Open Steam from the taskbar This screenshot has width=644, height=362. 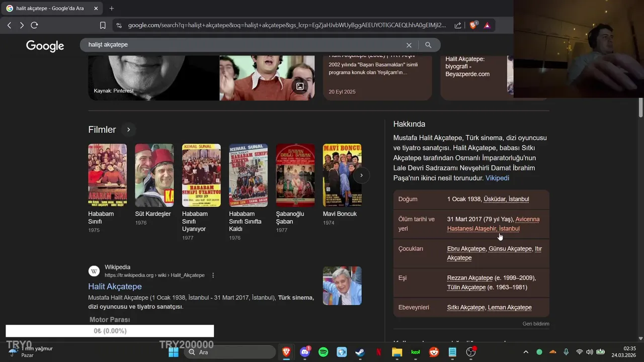coord(360,352)
